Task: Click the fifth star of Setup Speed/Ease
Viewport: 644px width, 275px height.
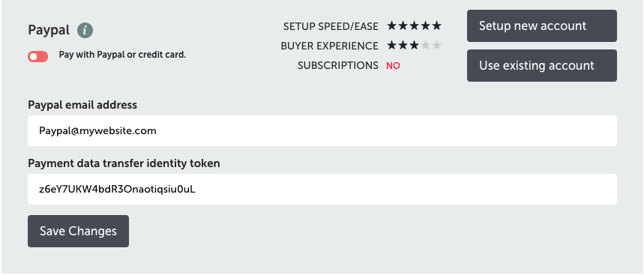Action: 436,26
